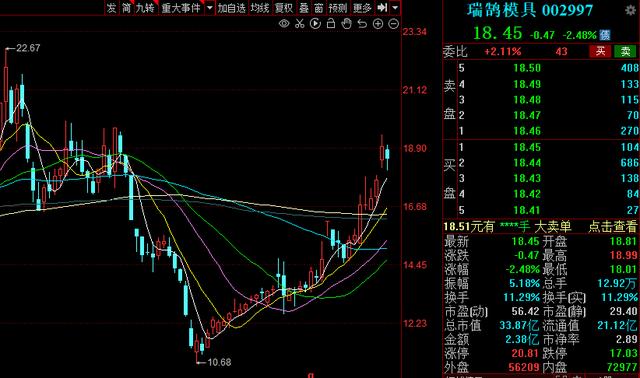Image resolution: width=640 pixels, height=378 pixels.
Task: Select buy level 3 price 18.43
Action: (x=527, y=178)
